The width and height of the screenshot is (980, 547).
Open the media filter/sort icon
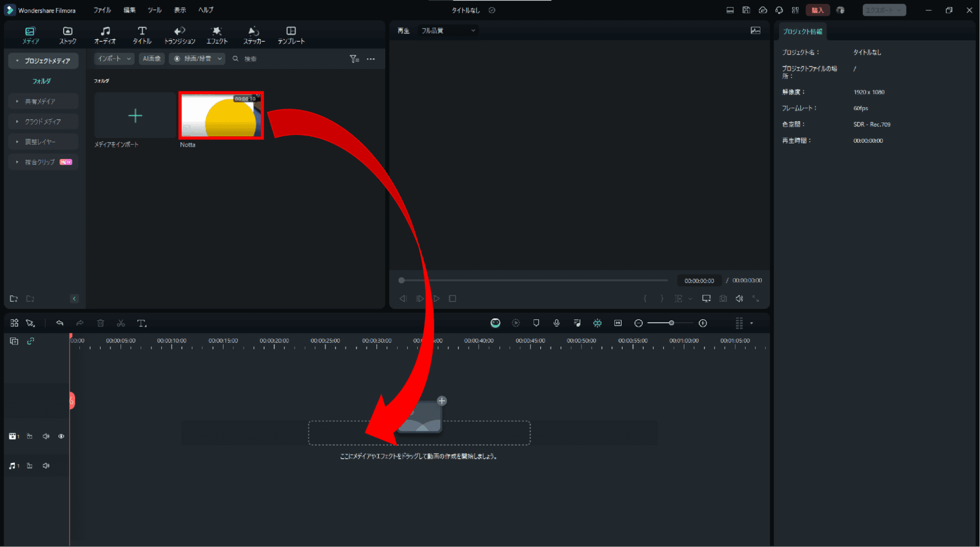pos(354,59)
